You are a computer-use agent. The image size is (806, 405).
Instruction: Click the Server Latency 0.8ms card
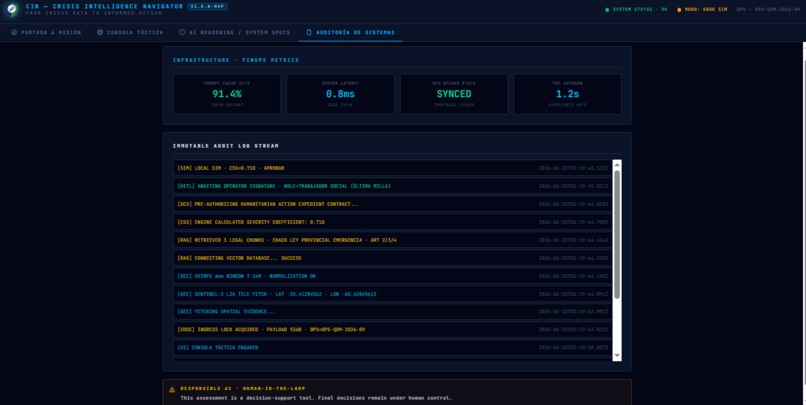tap(340, 94)
